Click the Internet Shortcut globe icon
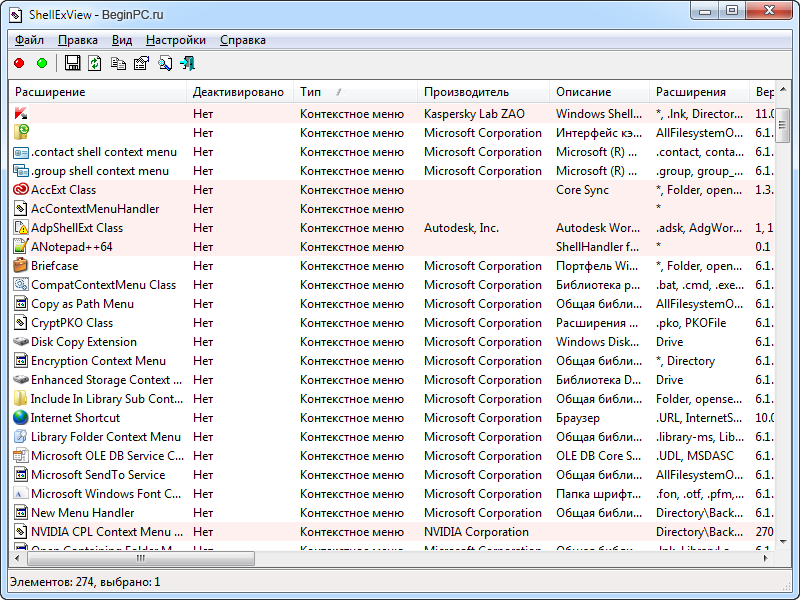The width and height of the screenshot is (800, 600). (x=21, y=417)
